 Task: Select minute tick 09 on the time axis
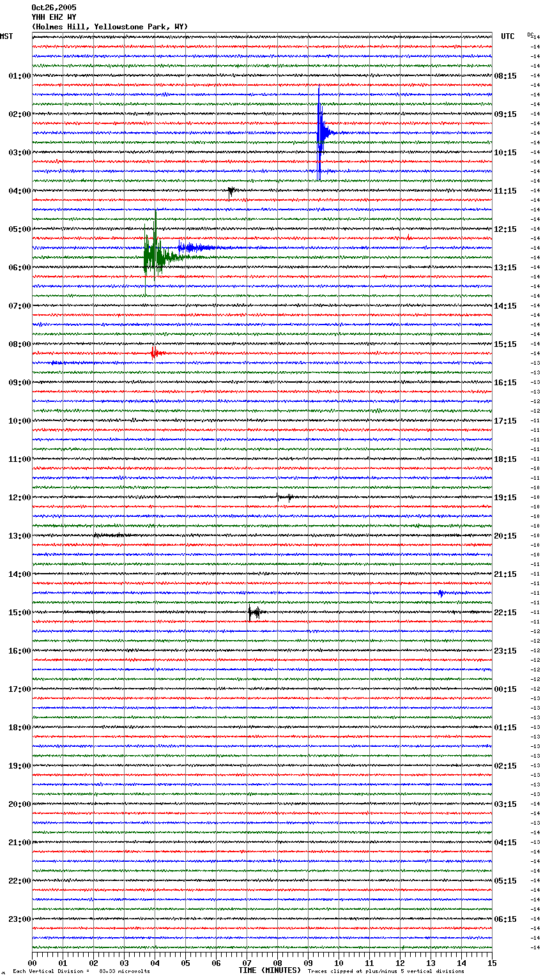[x=308, y=963]
